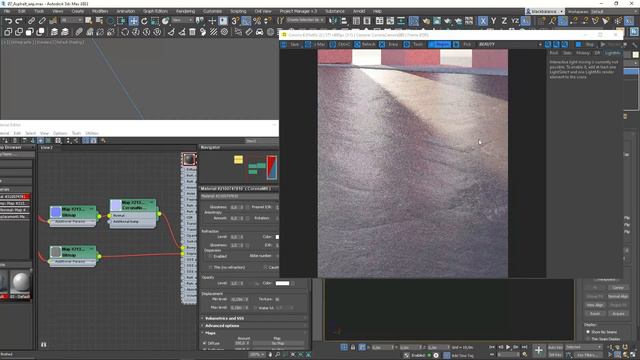Toggle Region render in frame buffer
The image size is (640, 360).
439,44
